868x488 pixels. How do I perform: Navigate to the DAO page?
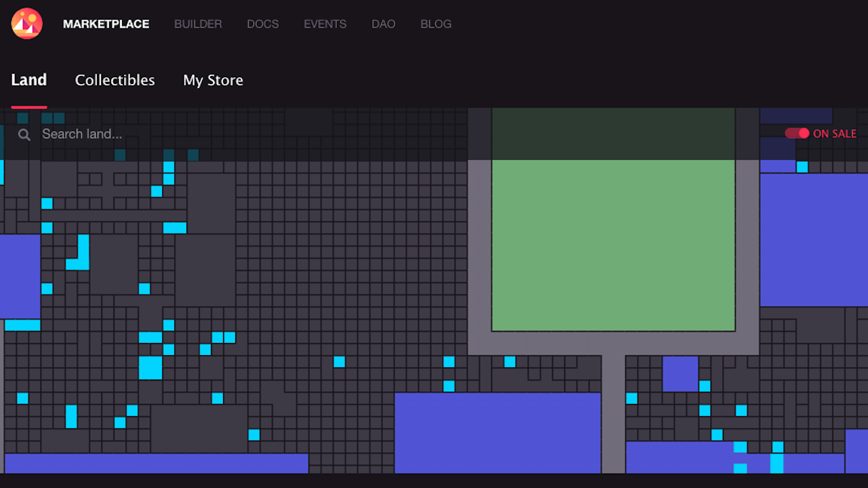pos(383,24)
